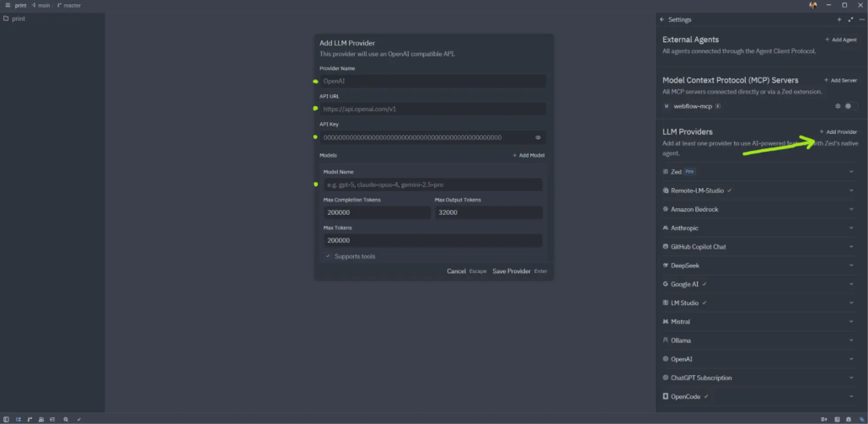The image size is (868, 424).
Task: Open the Collab Panel from status bar
Action: tap(41, 420)
